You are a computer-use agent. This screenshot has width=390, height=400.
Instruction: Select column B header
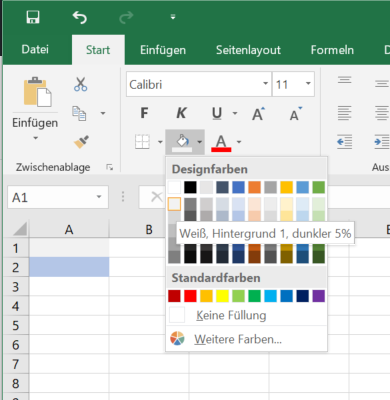coord(149,229)
